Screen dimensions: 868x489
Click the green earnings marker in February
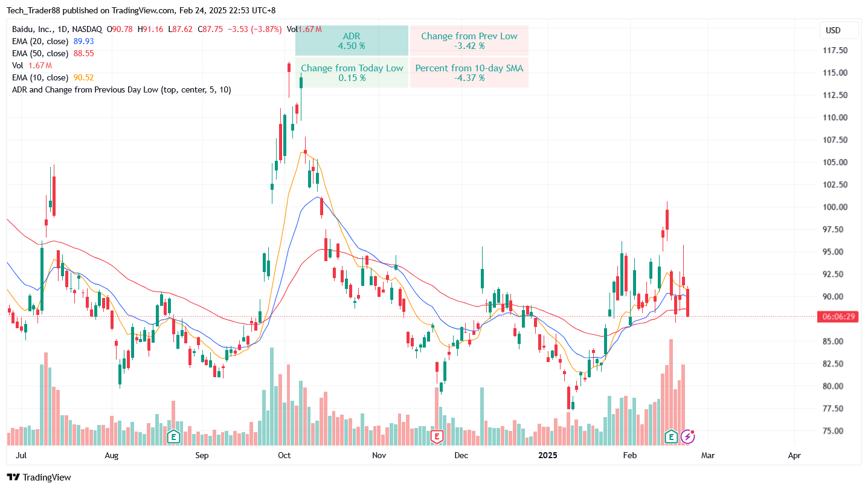670,436
